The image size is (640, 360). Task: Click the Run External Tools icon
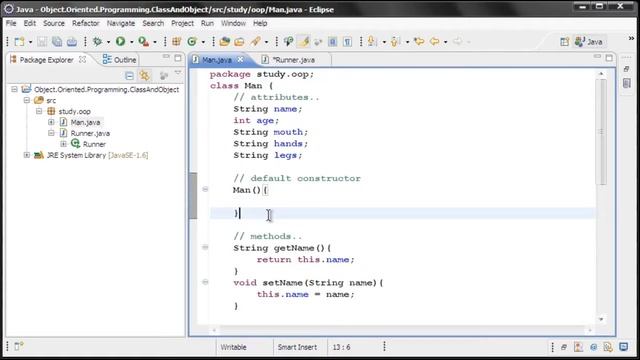click(x=143, y=41)
